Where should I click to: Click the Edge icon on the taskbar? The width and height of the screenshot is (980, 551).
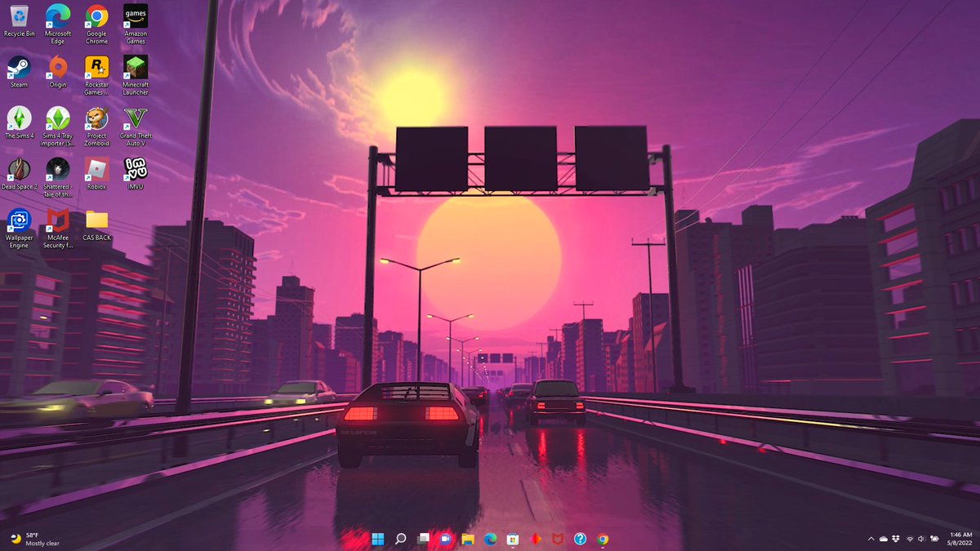click(x=490, y=539)
